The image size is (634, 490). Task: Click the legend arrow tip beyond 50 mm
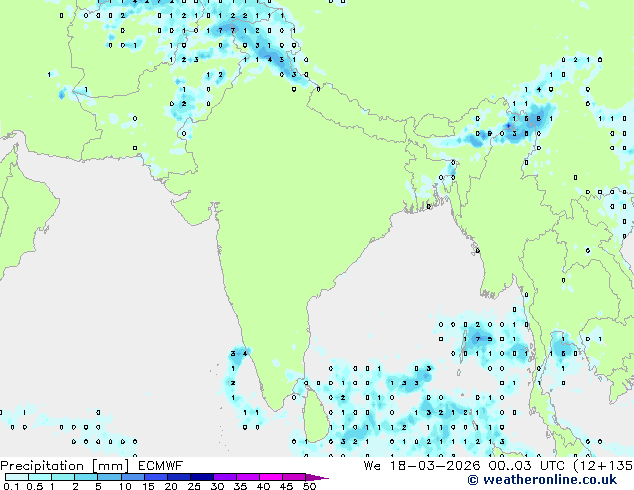pos(317,478)
